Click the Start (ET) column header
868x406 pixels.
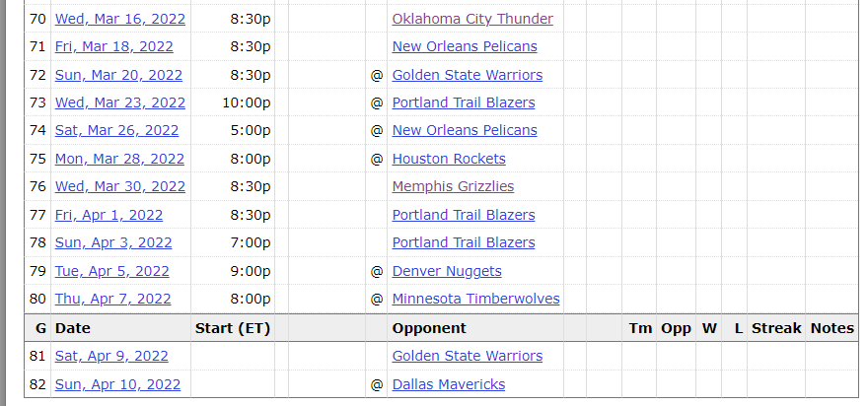pyautogui.click(x=233, y=328)
